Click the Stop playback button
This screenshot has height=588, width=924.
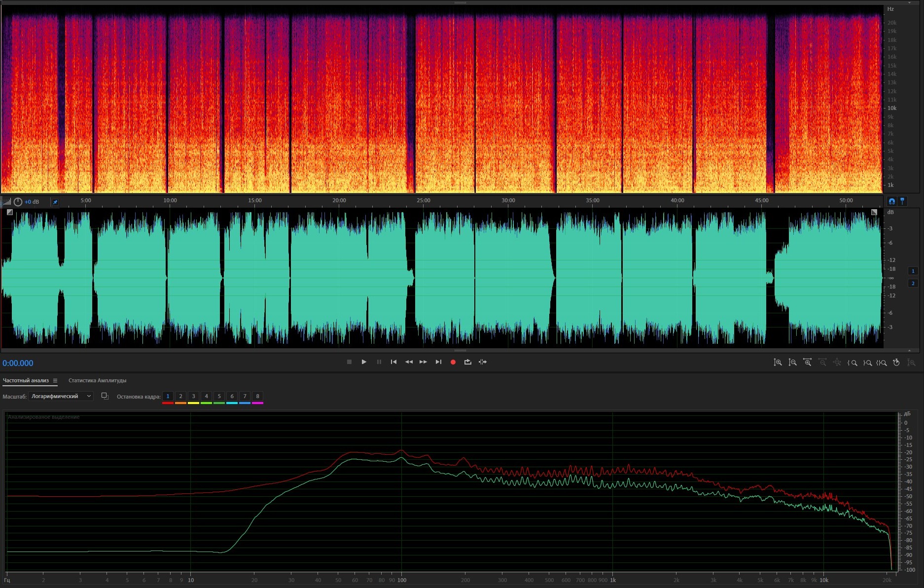coord(349,362)
